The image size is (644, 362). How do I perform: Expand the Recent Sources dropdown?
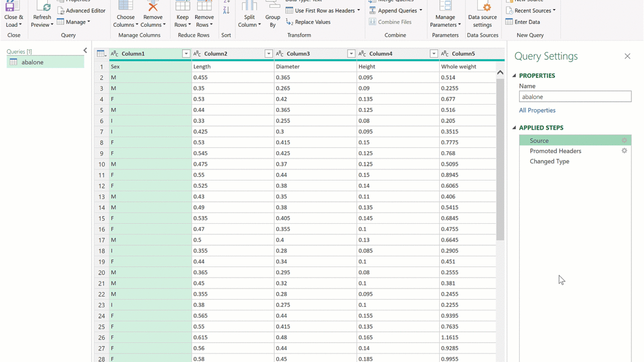[x=554, y=11]
